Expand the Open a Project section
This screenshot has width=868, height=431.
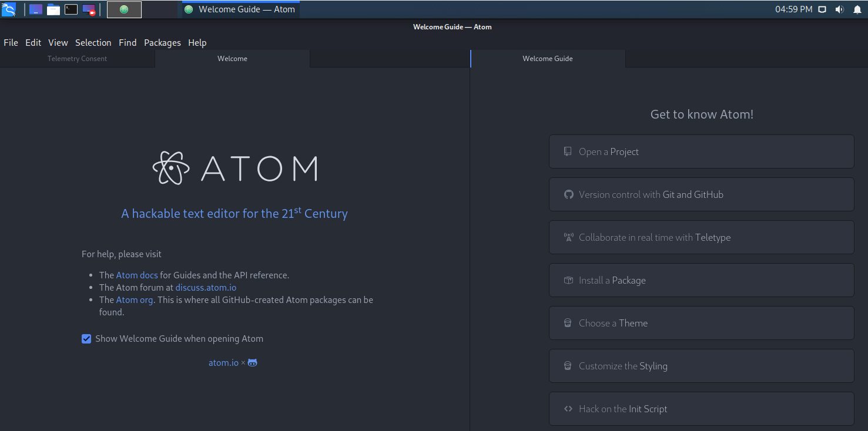(x=701, y=151)
